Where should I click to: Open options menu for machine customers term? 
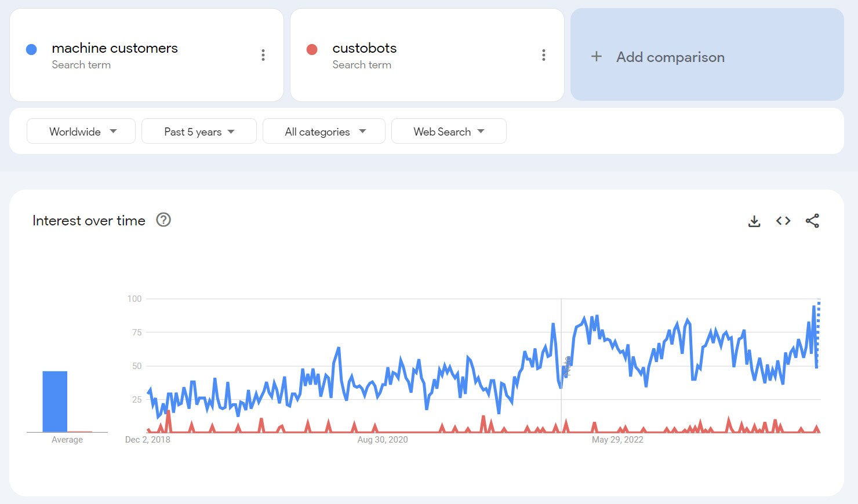[x=263, y=54]
